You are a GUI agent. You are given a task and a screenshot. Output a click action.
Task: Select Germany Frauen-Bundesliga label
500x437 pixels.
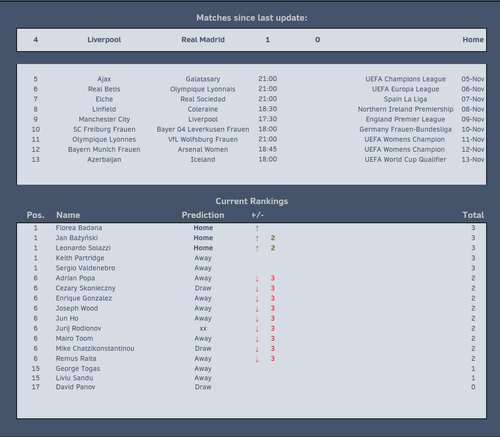pos(405,129)
